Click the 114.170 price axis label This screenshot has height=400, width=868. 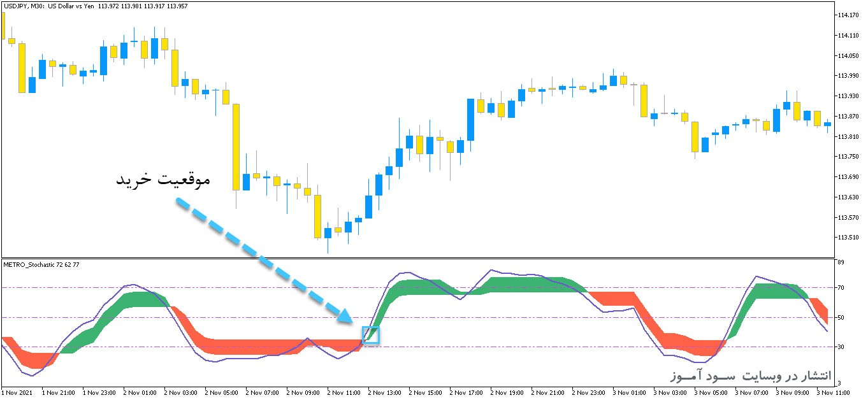(x=848, y=15)
